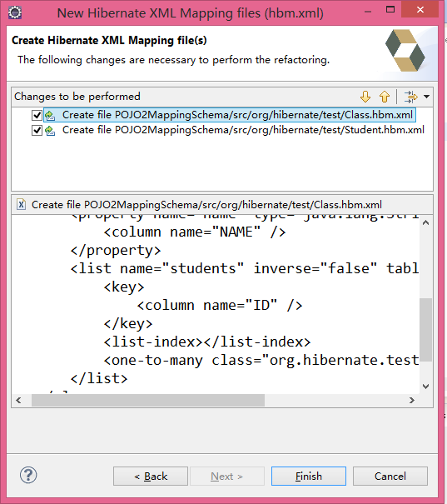The width and height of the screenshot is (447, 504).
Task: Click the up arrow of preview vertical scrollbar
Action: 426,222
